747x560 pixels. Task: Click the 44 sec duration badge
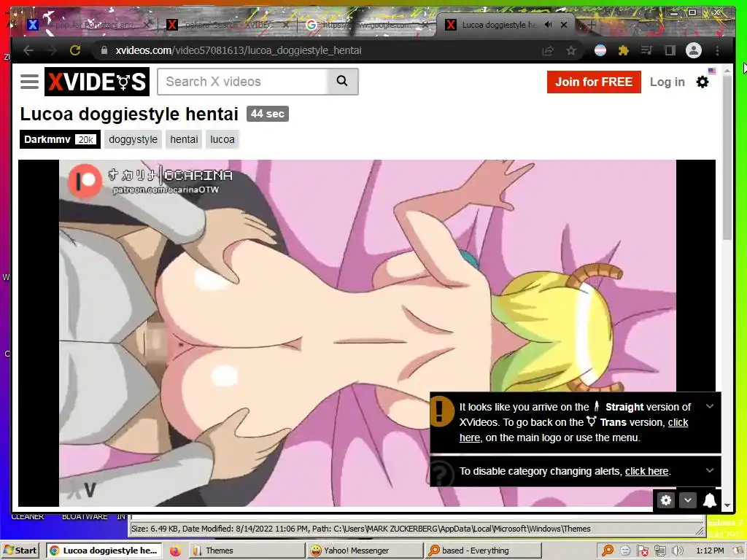tap(267, 114)
